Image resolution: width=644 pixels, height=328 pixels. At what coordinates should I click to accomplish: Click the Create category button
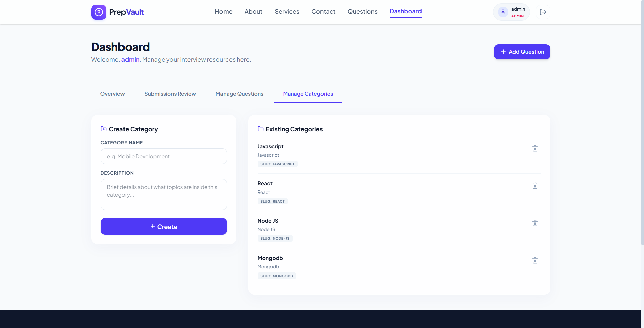(x=164, y=226)
